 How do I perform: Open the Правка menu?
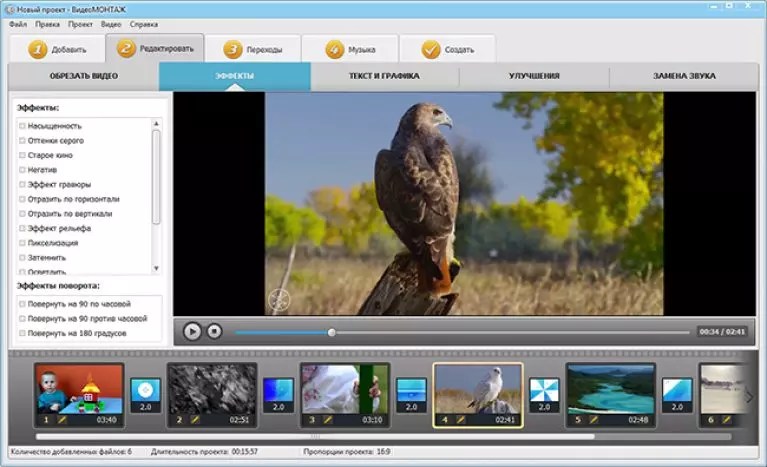click(x=47, y=24)
